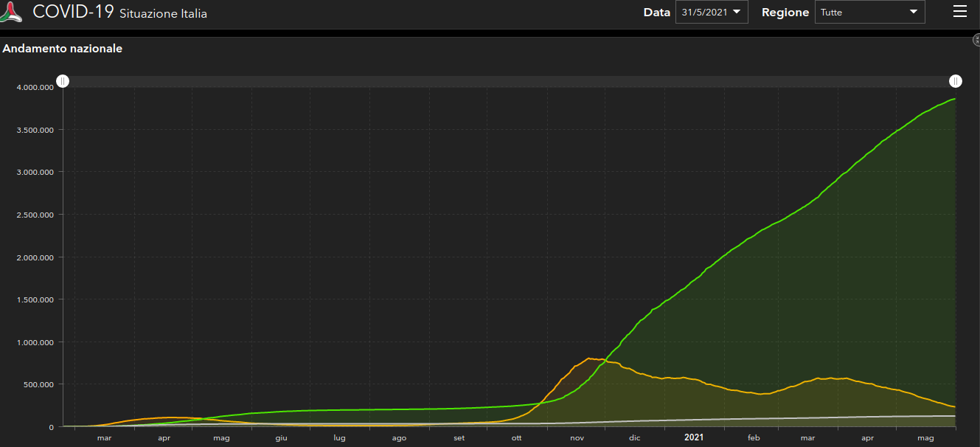Grab the right chart range slider handle
This screenshot has height=447, width=980.
coord(956,81)
